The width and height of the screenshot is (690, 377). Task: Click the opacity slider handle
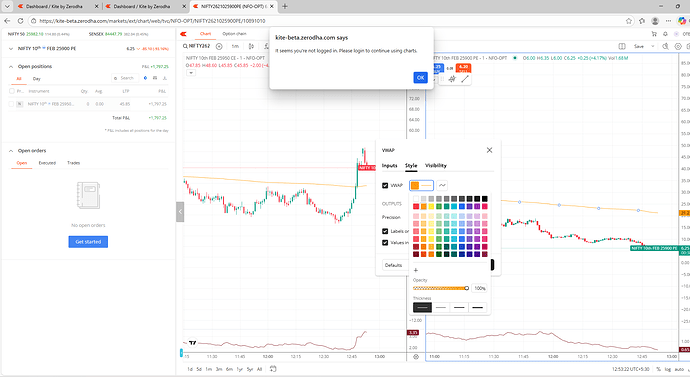(466, 288)
